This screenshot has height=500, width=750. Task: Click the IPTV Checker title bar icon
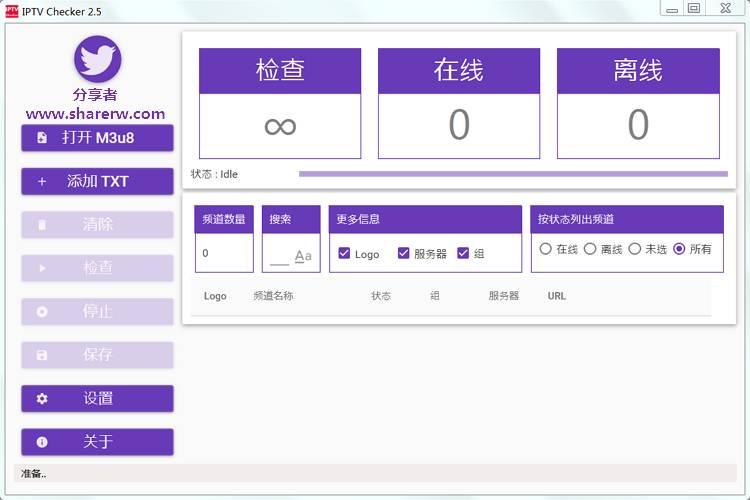click(11, 11)
